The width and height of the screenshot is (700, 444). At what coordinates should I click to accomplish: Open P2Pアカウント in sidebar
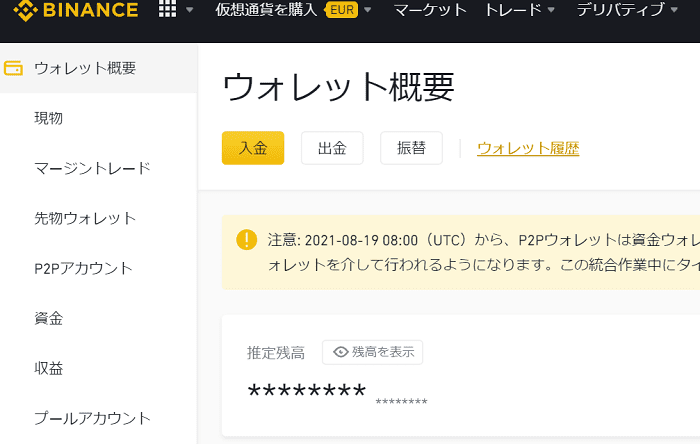point(83,268)
